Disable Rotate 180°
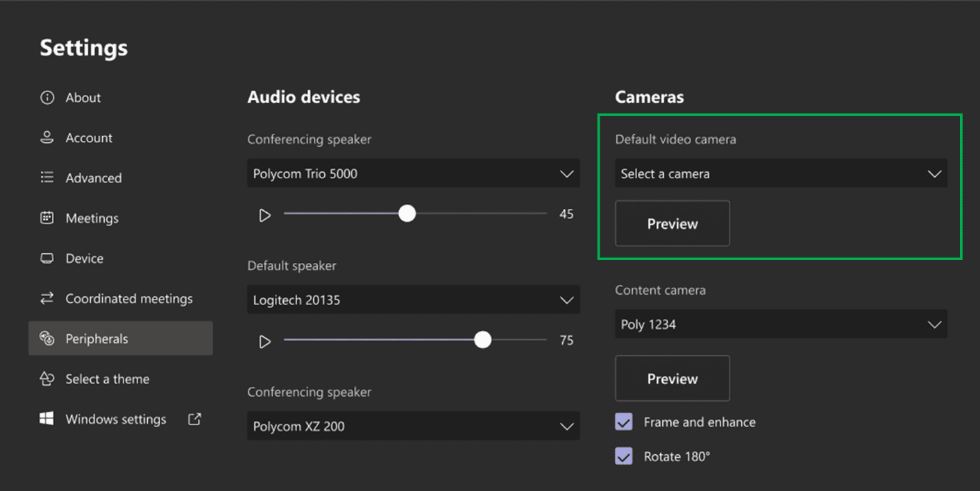Viewport: 980px width, 491px height. (x=623, y=456)
